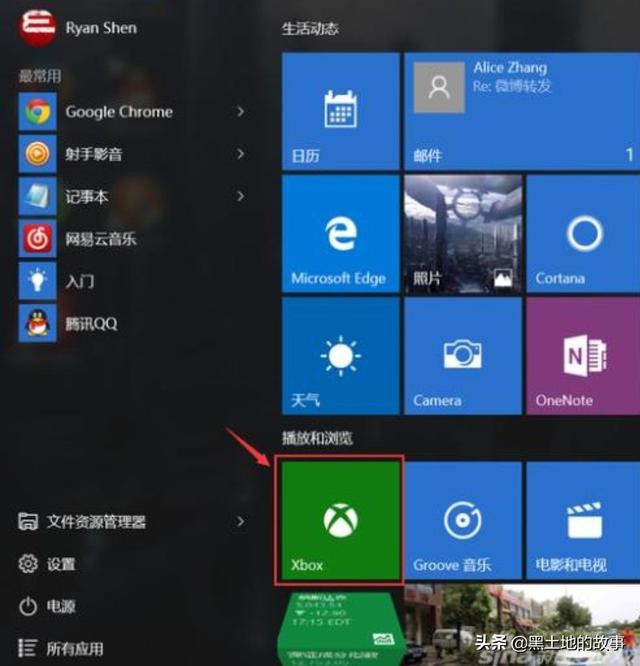Open the Cortana tile
Screen dimensions: 640x666
[x=583, y=234]
